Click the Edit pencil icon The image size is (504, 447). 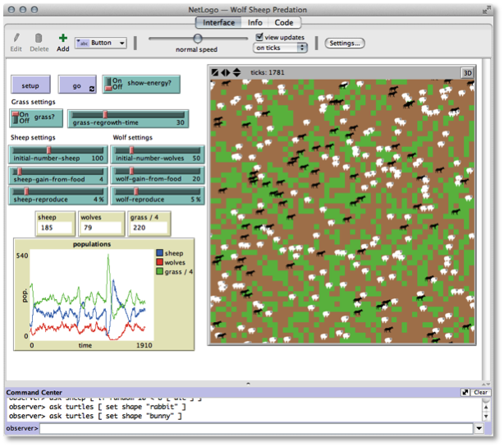click(x=16, y=39)
